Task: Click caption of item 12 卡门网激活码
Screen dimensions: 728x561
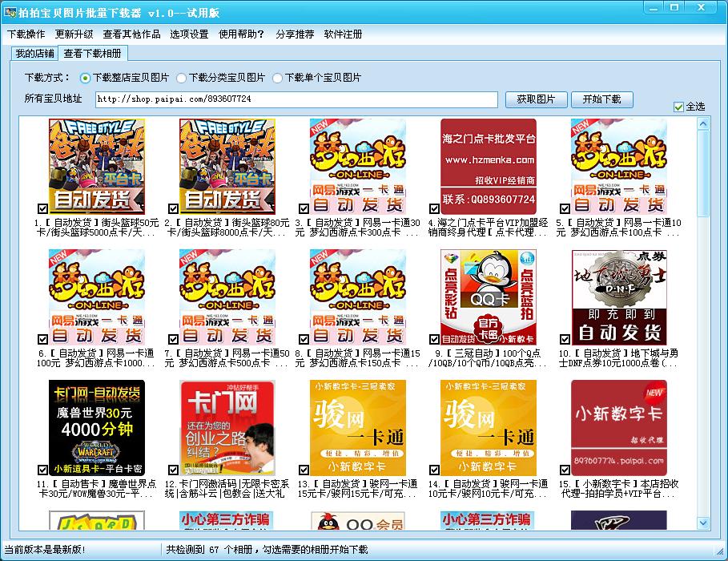Action: [x=227, y=489]
